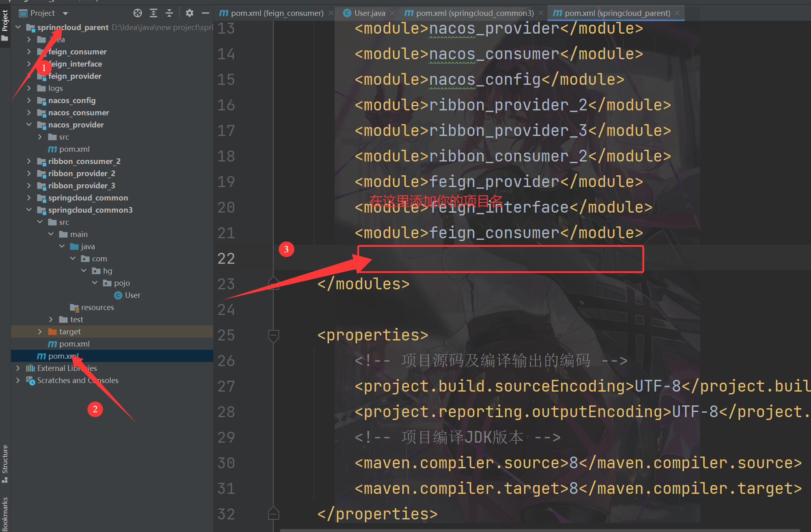The image size is (811, 532).
Task: Close the pom.xml (springcloud_common3) tab
Action: tap(541, 13)
